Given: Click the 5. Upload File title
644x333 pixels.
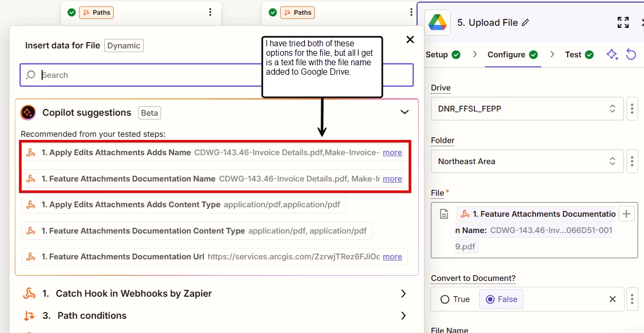Looking at the screenshot, I should click(x=488, y=23).
